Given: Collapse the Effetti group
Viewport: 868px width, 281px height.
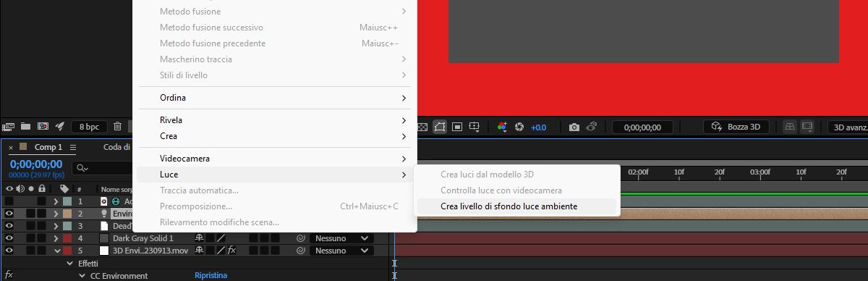Looking at the screenshot, I should [x=70, y=264].
